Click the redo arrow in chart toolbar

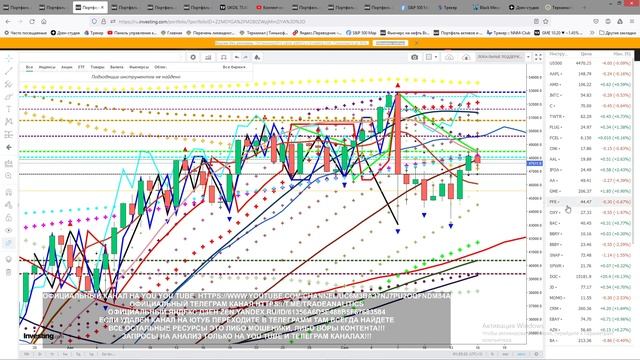click(245, 58)
